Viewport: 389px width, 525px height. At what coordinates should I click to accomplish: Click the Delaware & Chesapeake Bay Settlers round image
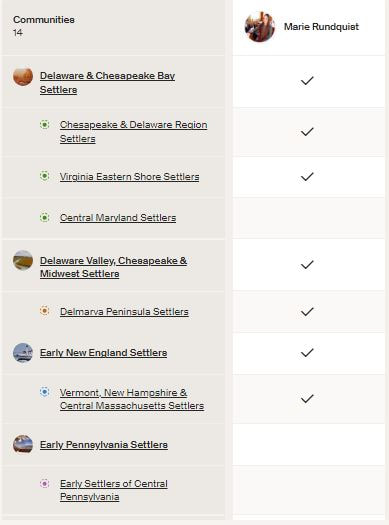coord(23,76)
